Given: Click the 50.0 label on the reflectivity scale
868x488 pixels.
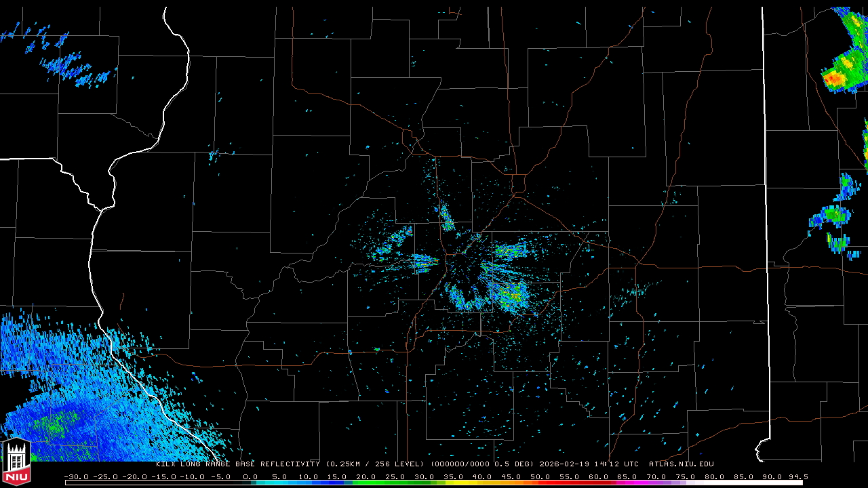Looking at the screenshot, I should click(x=540, y=476).
